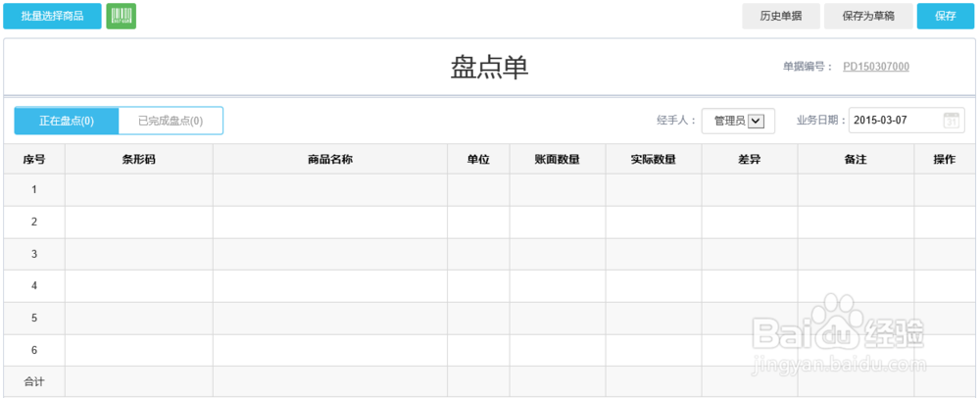980x398 pixels.
Task: Select the 商品名称 column header
Action: [x=330, y=159]
